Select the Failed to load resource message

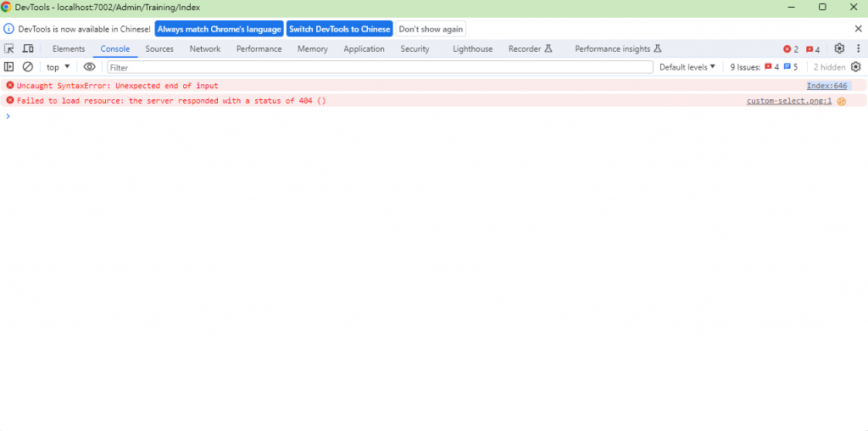[171, 101]
